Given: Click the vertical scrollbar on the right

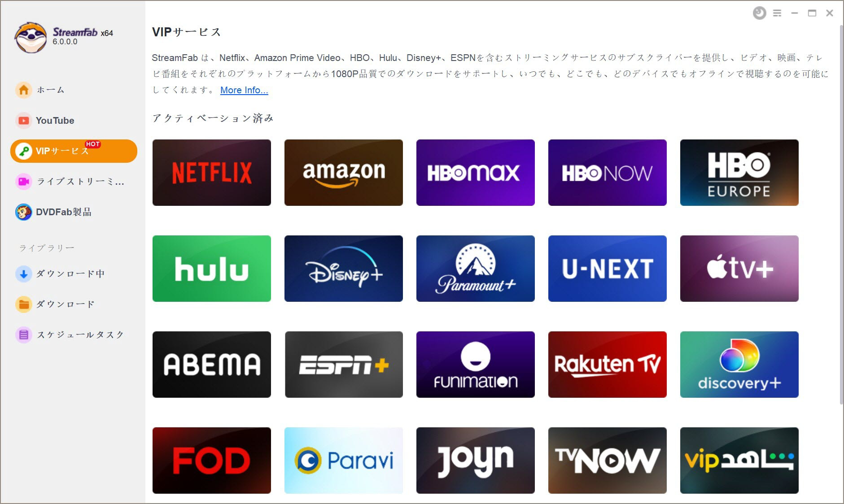Looking at the screenshot, I should [841, 214].
